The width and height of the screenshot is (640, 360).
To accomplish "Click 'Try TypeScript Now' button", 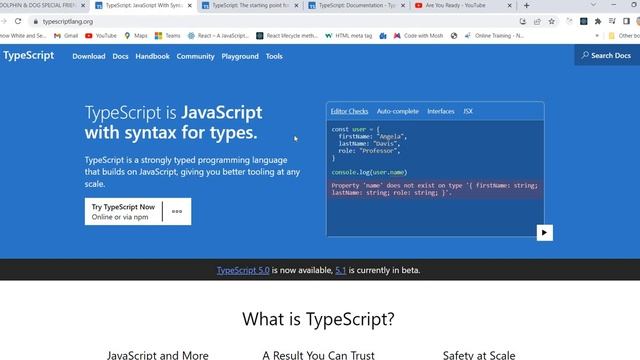I will [123, 211].
